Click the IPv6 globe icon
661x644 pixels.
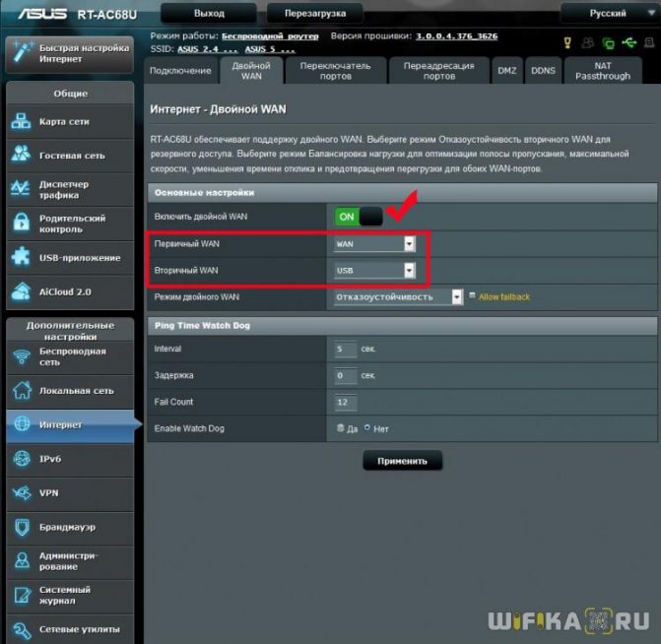22,459
